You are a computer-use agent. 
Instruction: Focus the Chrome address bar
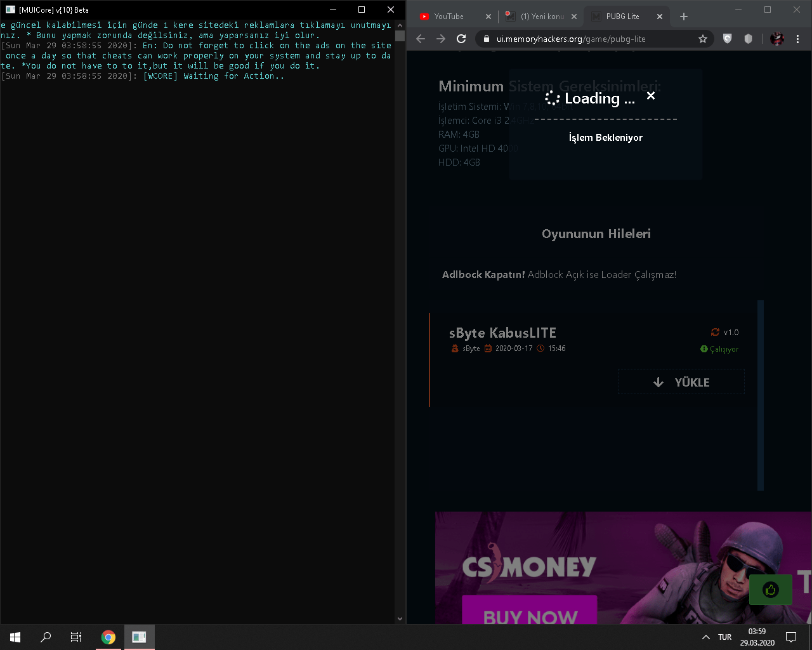point(593,39)
